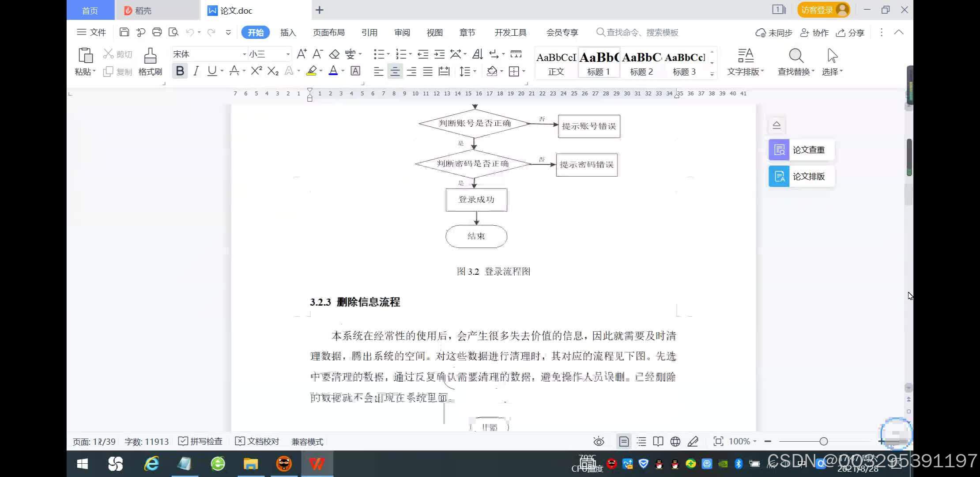Decrease indent icon

[423, 54]
